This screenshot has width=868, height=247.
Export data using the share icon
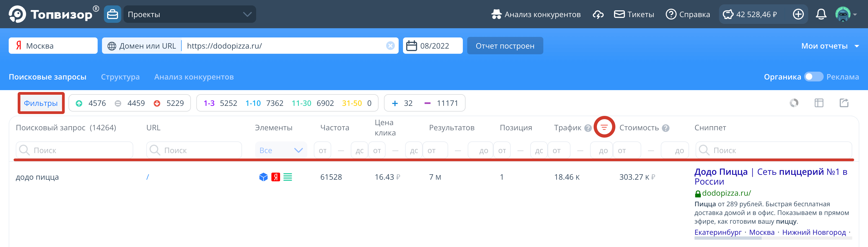pos(844,103)
